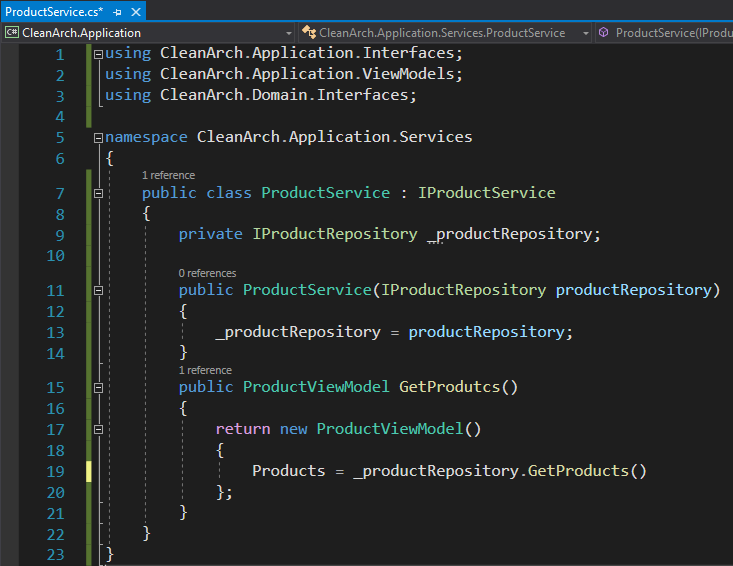
Task: Click CleanArch.Application.ViewModels in using statement
Action: [x=307, y=74]
